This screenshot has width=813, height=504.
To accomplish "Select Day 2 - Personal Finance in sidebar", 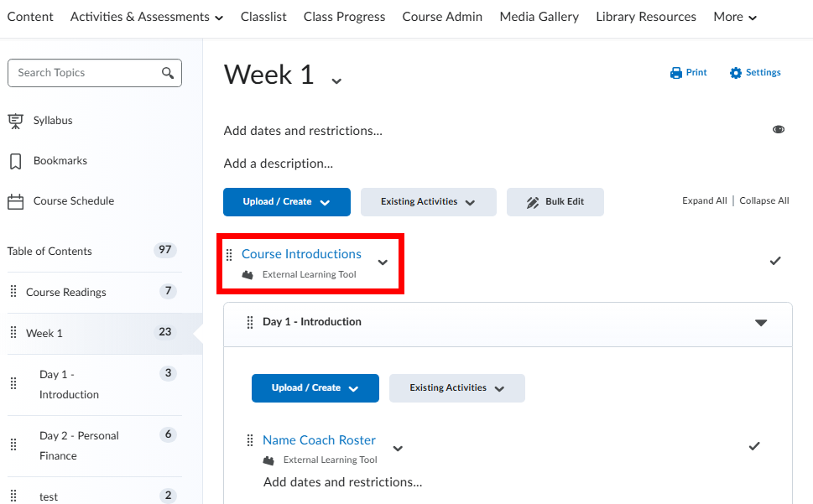I will coord(79,445).
